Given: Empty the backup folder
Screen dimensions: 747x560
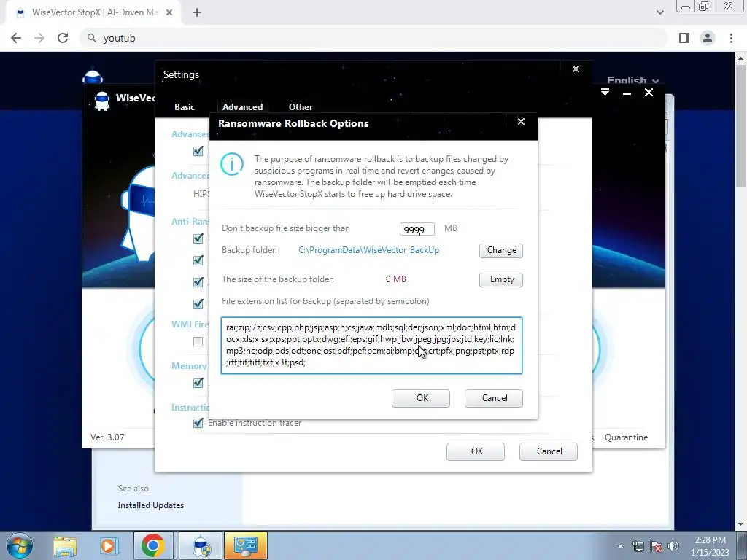Looking at the screenshot, I should click(x=501, y=279).
